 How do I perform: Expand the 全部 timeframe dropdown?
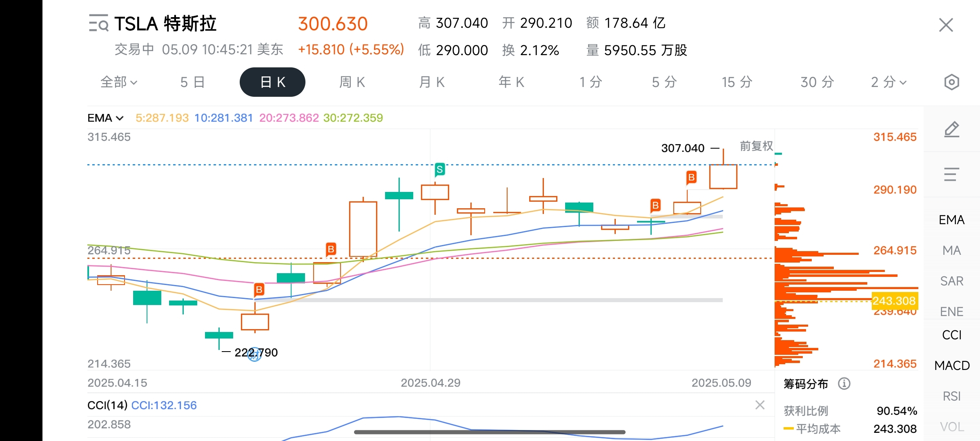point(119,82)
